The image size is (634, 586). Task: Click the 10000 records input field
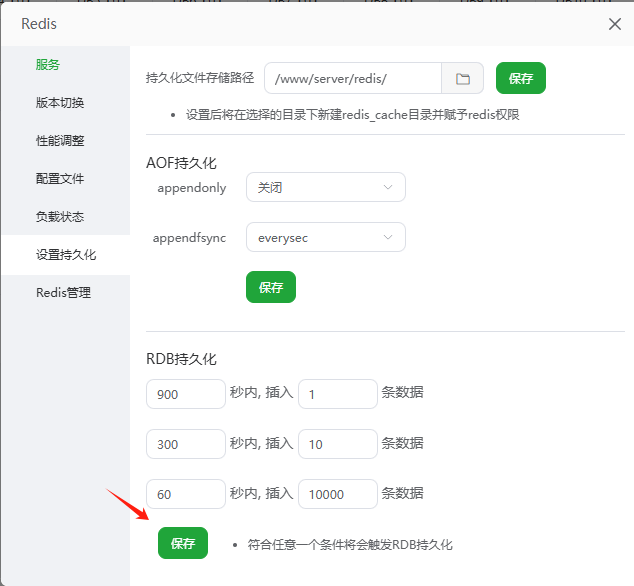click(x=337, y=494)
